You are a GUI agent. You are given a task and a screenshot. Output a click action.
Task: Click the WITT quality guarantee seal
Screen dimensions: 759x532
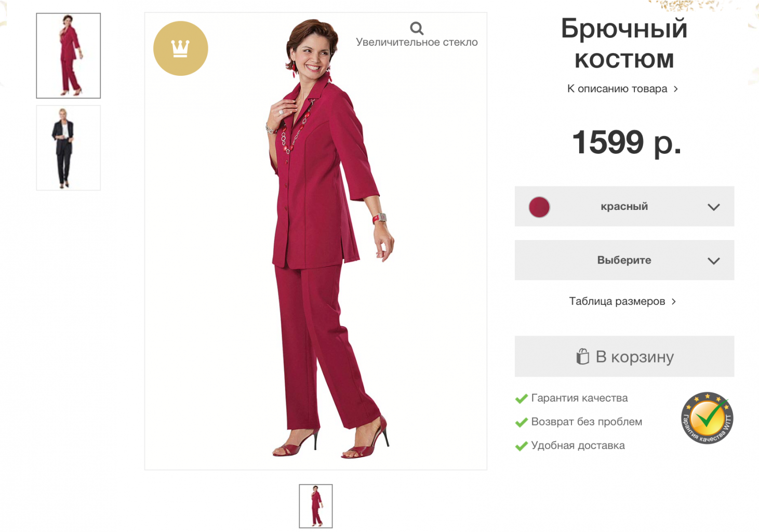707,418
